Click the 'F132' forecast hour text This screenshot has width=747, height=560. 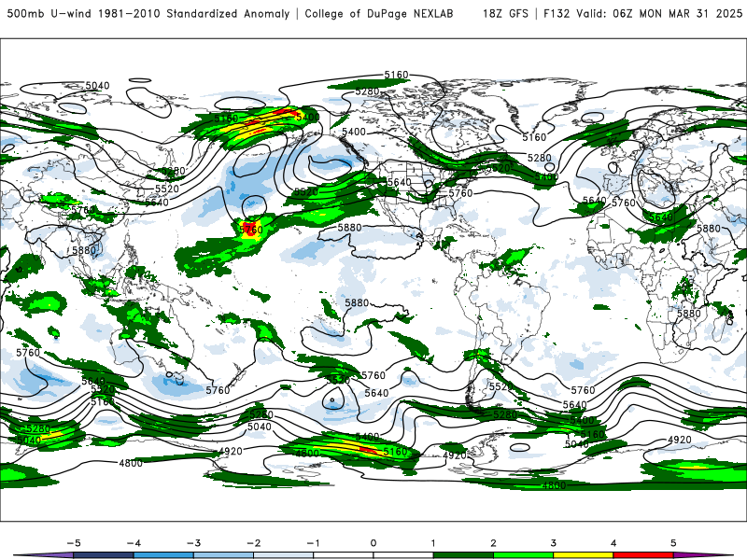[557, 13]
